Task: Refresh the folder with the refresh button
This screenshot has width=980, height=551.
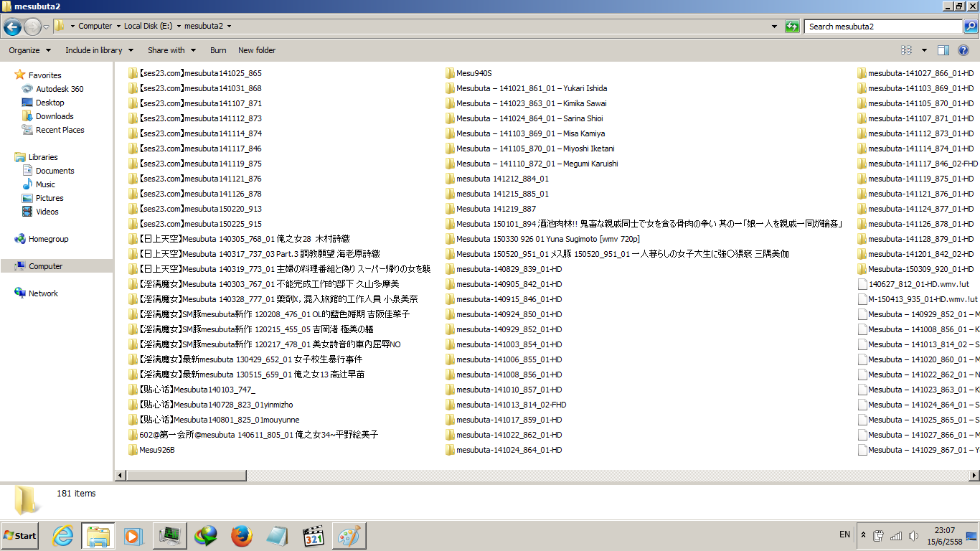Action: 792,27
